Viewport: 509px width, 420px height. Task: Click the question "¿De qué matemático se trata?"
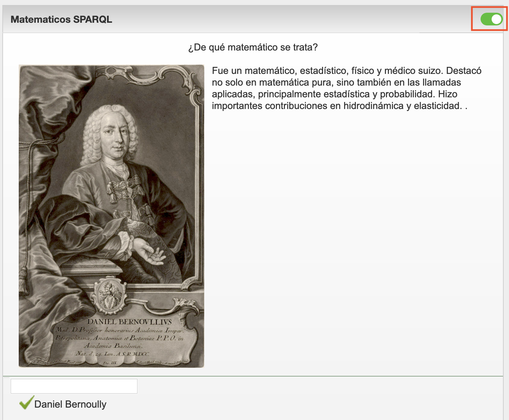coord(253,47)
